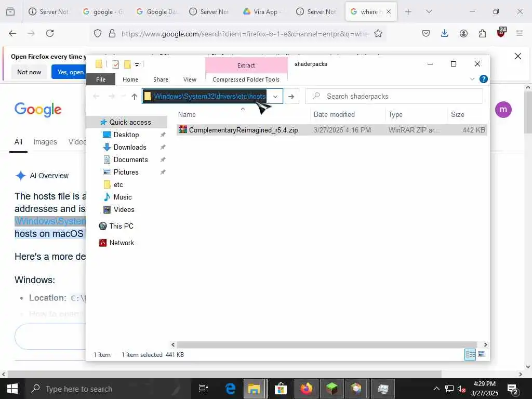Select Desktop in Quick access
The height and width of the screenshot is (399, 532).
click(x=126, y=135)
